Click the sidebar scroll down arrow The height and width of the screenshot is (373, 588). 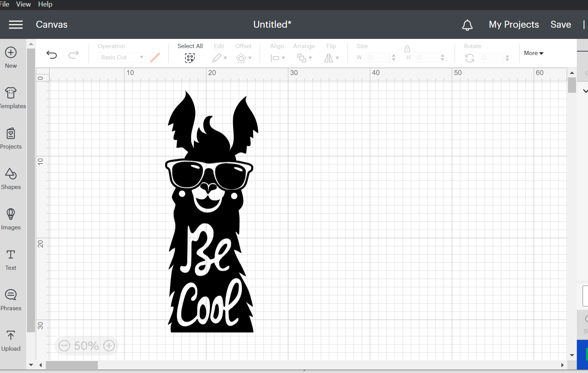[31, 365]
